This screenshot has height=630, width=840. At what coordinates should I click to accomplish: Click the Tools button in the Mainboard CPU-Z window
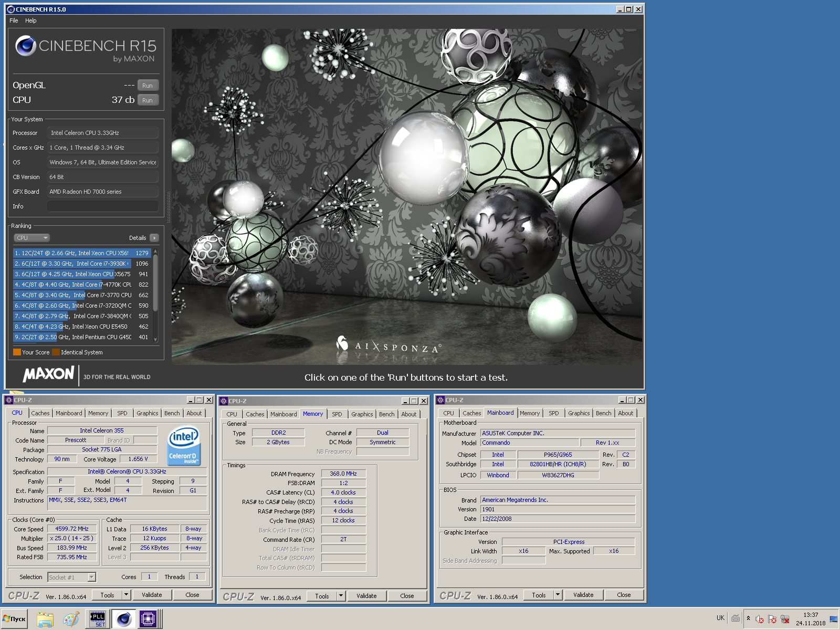pyautogui.click(x=539, y=595)
